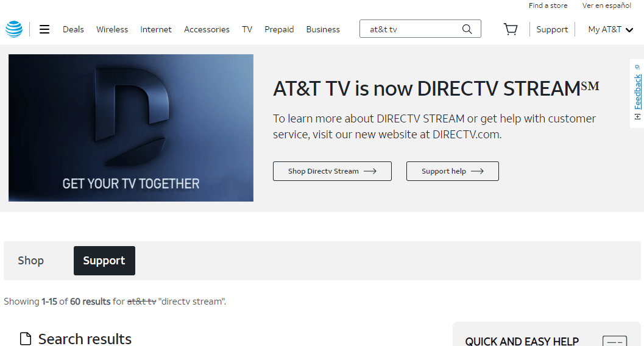
Task: Click the DIRECTV banner image
Action: pyautogui.click(x=131, y=128)
